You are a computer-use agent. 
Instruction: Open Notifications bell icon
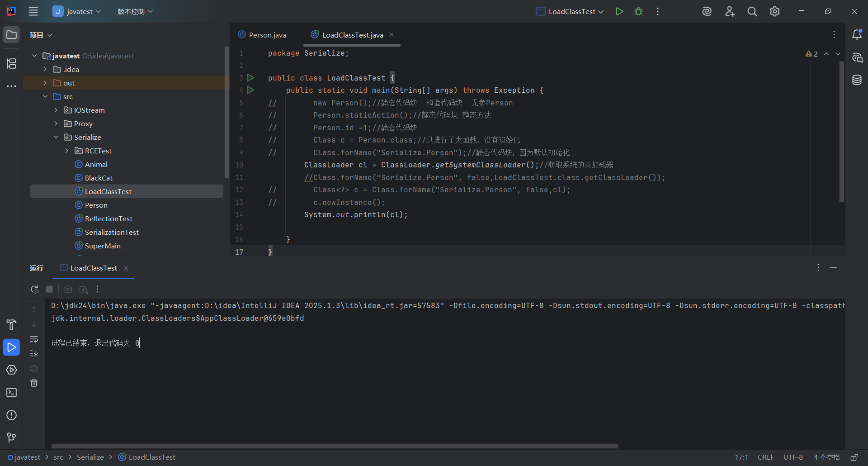click(x=857, y=35)
